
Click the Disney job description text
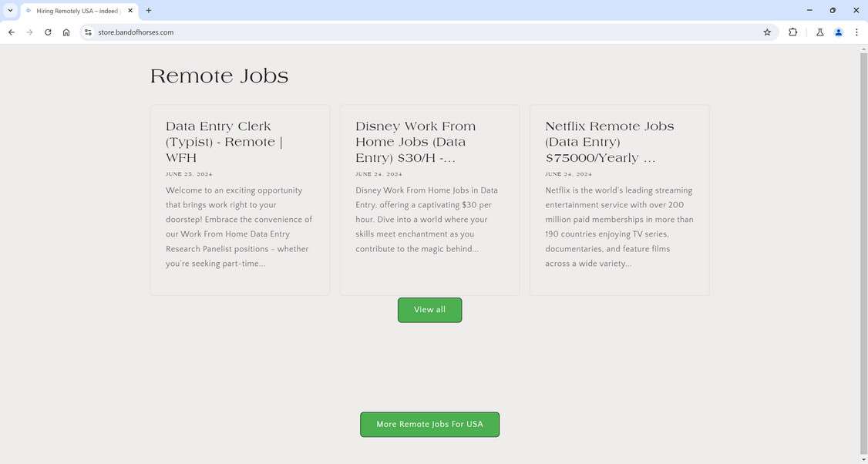click(x=427, y=220)
